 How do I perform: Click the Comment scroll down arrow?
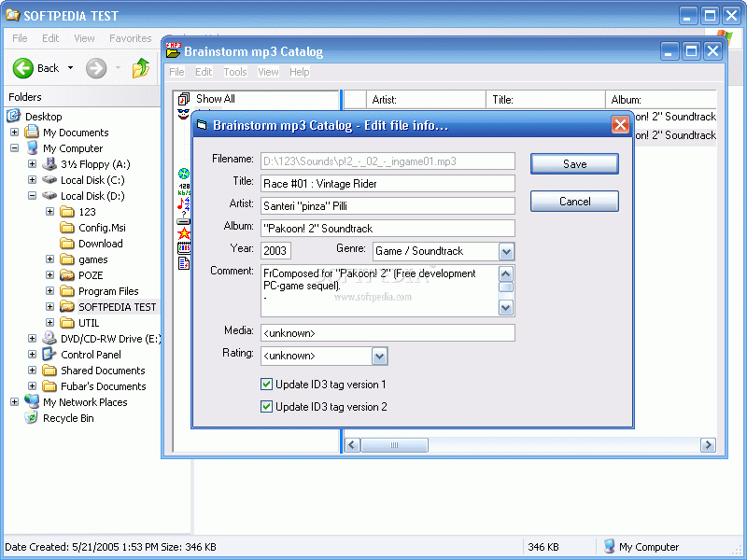pyautogui.click(x=506, y=309)
